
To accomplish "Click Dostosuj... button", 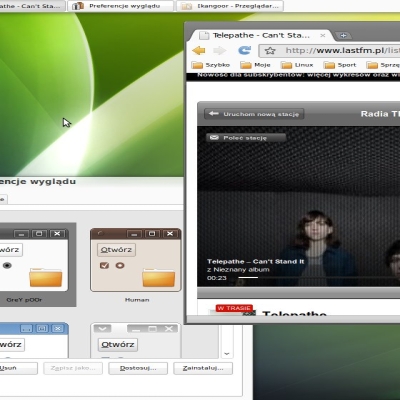I will coord(138,368).
